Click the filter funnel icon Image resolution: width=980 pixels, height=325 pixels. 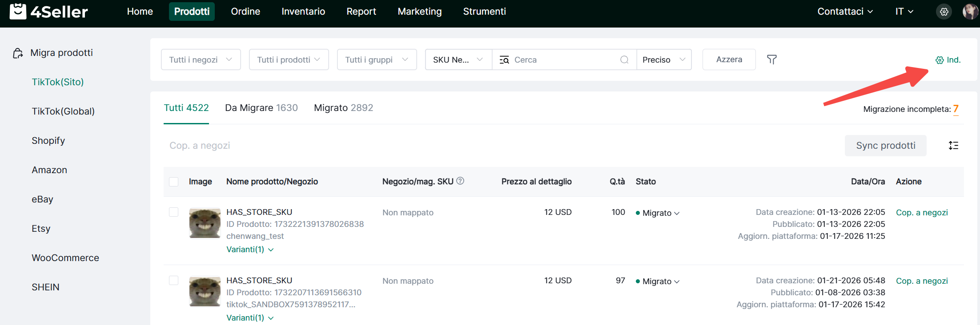coord(772,59)
